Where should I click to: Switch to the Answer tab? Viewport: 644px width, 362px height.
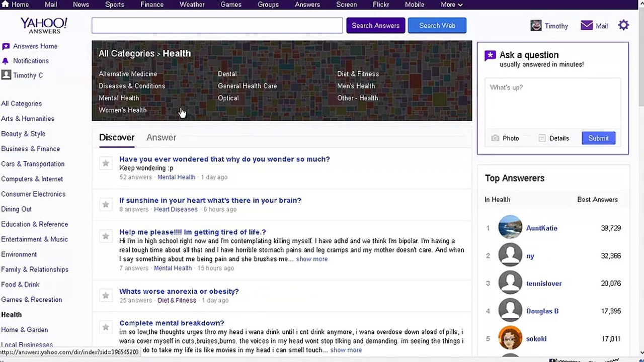point(161,137)
